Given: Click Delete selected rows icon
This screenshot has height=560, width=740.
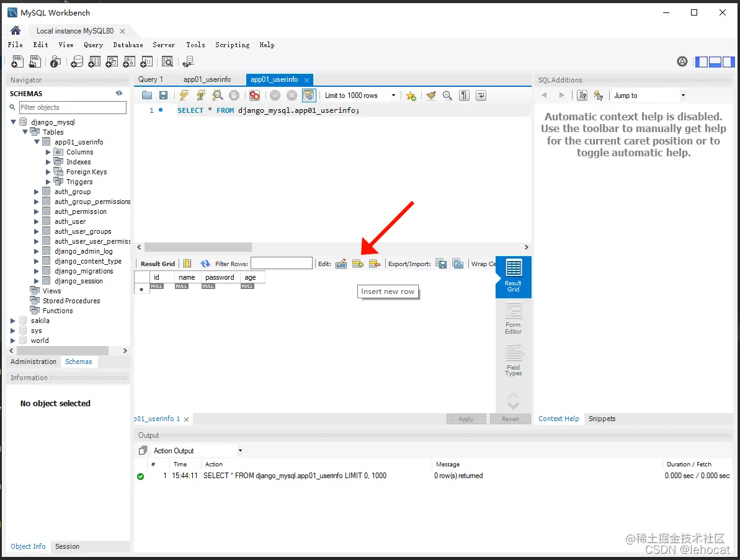Looking at the screenshot, I should point(375,264).
